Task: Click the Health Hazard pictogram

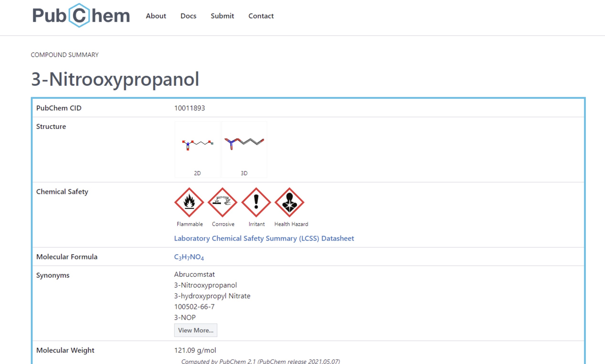Action: click(x=290, y=202)
